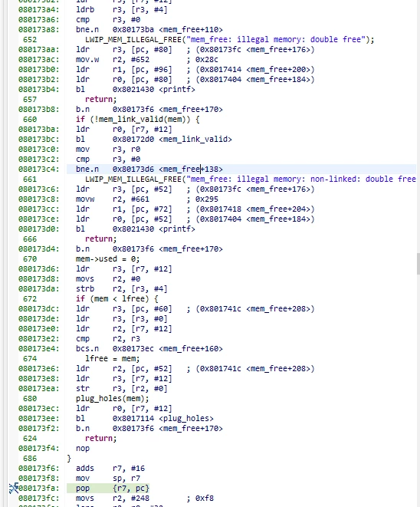The height and width of the screenshot is (507, 420).
Task: Click the bne.n instruction at 080173a8
Action: point(149,30)
